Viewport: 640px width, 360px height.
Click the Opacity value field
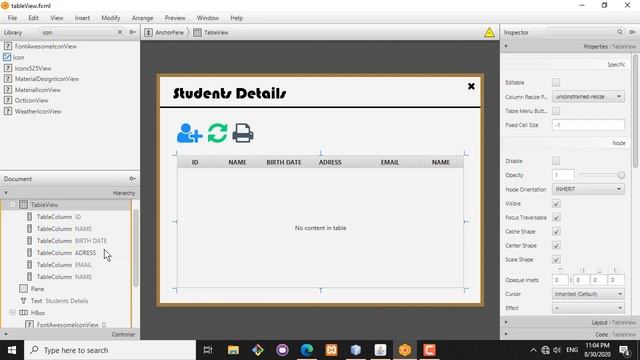563,175
